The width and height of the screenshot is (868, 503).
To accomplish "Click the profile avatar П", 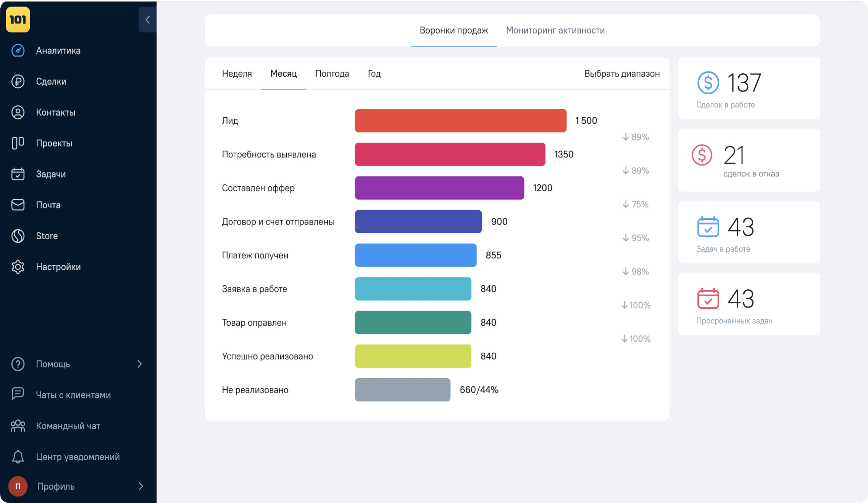I will (x=18, y=486).
